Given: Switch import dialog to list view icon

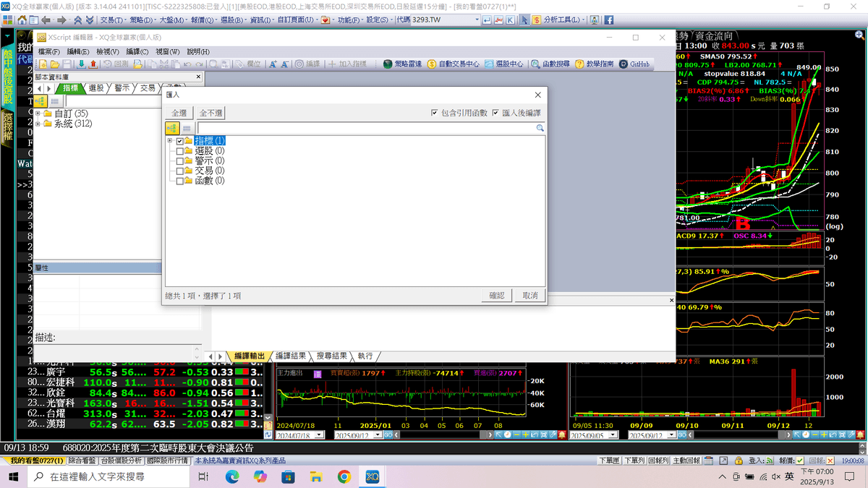Looking at the screenshot, I should pyautogui.click(x=187, y=128).
